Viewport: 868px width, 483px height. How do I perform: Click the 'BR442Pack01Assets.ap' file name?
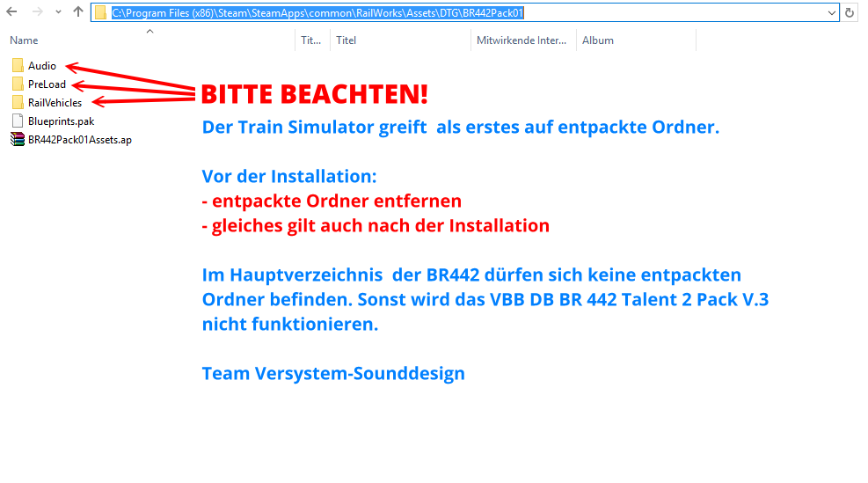click(80, 140)
